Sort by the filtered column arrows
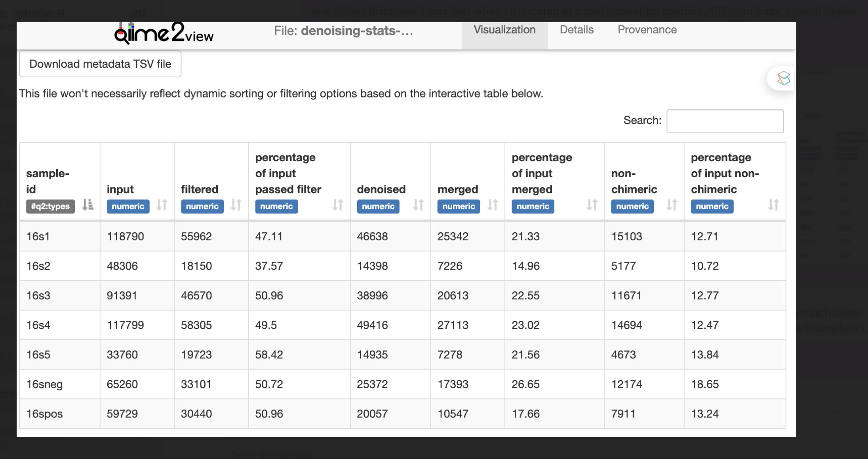This screenshot has width=868, height=459. [x=236, y=205]
